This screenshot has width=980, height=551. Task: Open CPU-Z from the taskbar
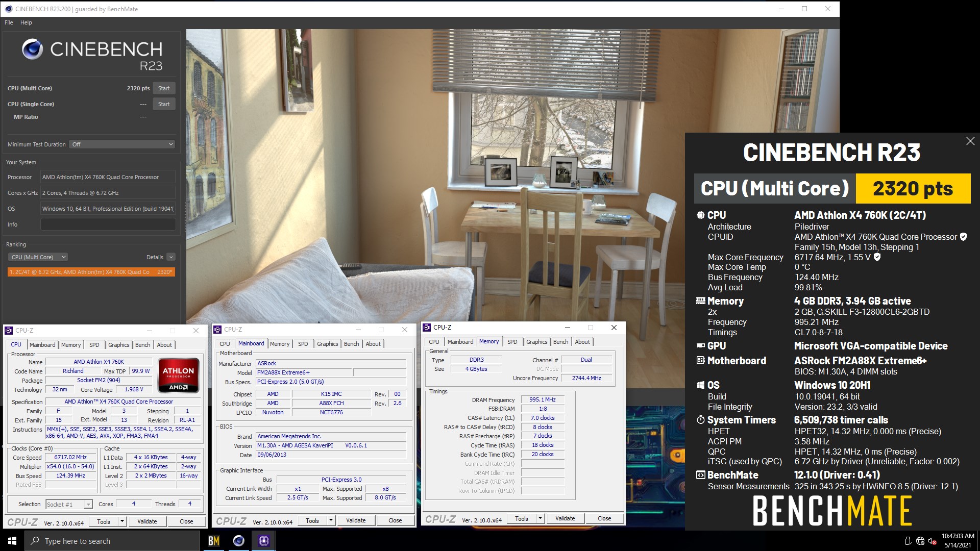[263, 541]
